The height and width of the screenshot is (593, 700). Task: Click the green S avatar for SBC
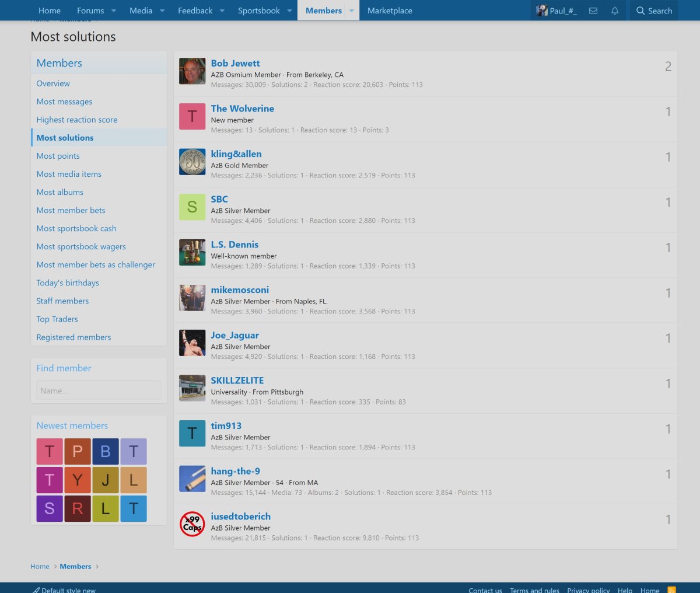click(x=192, y=207)
